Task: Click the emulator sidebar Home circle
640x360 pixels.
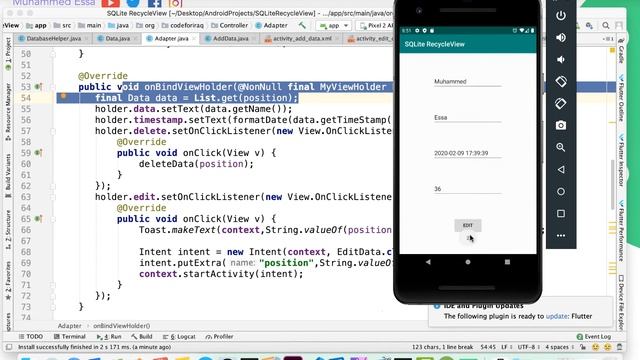Action: pyautogui.click(x=561, y=191)
